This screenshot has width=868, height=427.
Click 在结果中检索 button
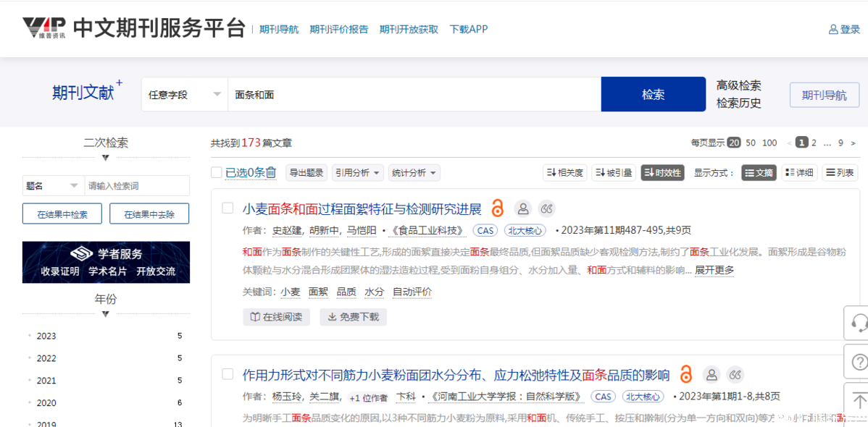pos(62,213)
